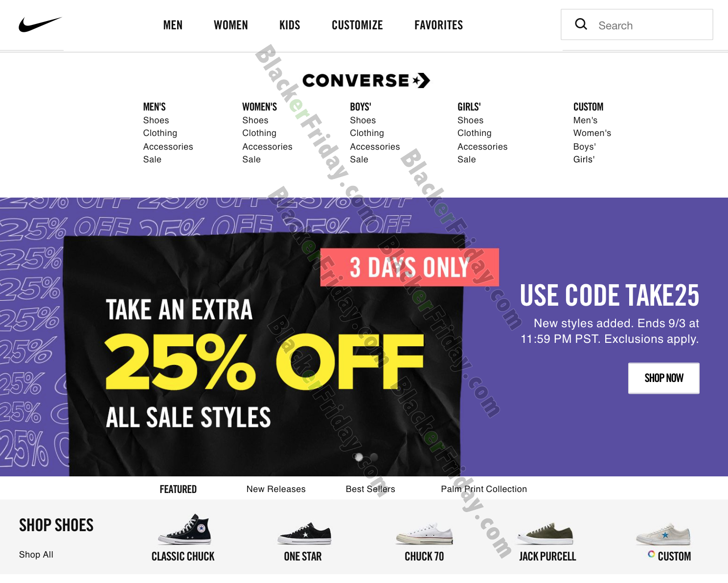This screenshot has height=583, width=728.
Task: Go to the Customize menu item
Action: point(357,25)
